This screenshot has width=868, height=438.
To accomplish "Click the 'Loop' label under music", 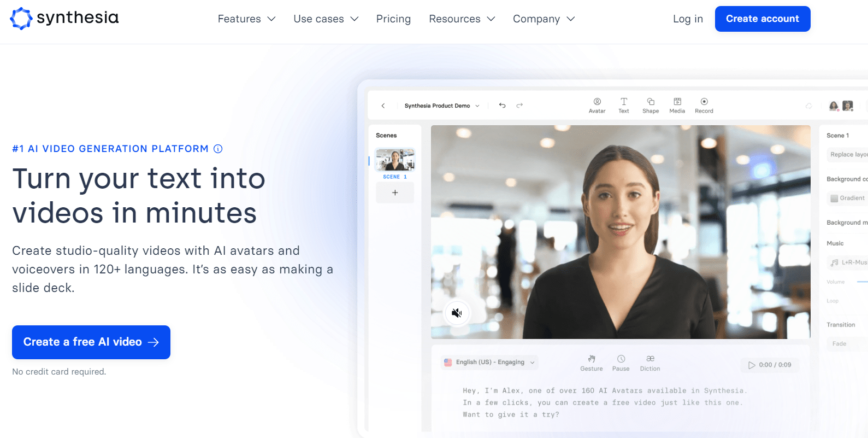I will [832, 301].
